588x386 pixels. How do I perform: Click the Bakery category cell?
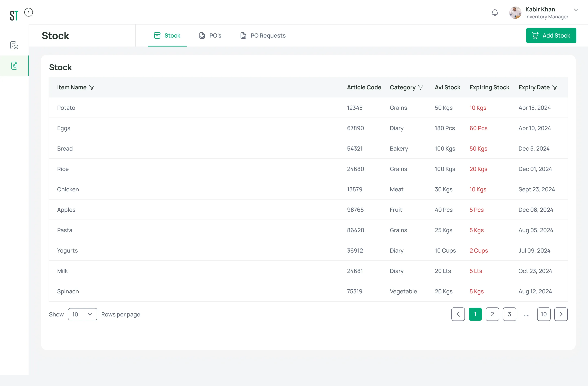[399, 149]
